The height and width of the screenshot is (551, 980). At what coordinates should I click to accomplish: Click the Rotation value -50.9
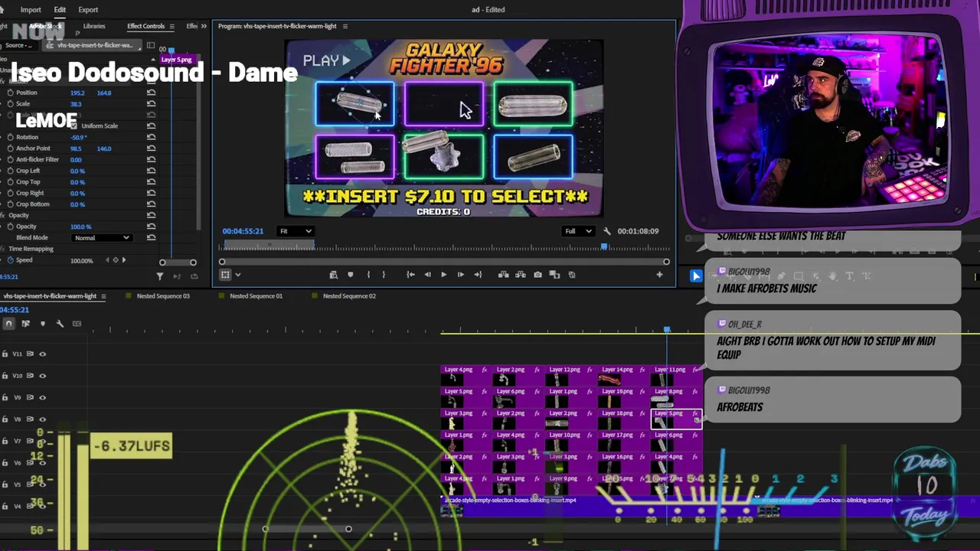point(78,137)
